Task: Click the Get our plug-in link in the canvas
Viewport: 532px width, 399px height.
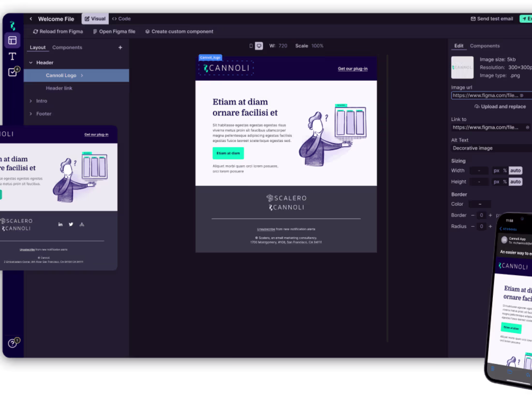Action: point(353,69)
